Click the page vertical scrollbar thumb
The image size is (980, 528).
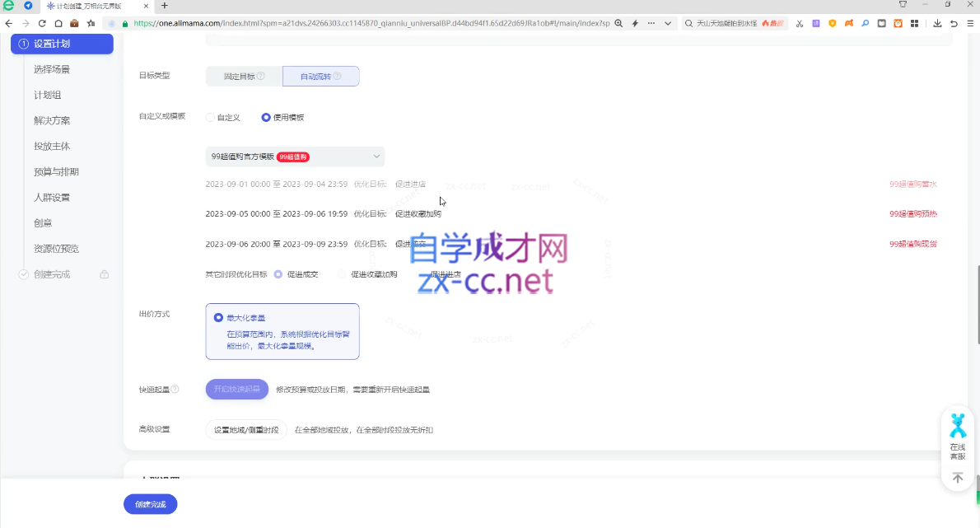[x=978, y=304]
